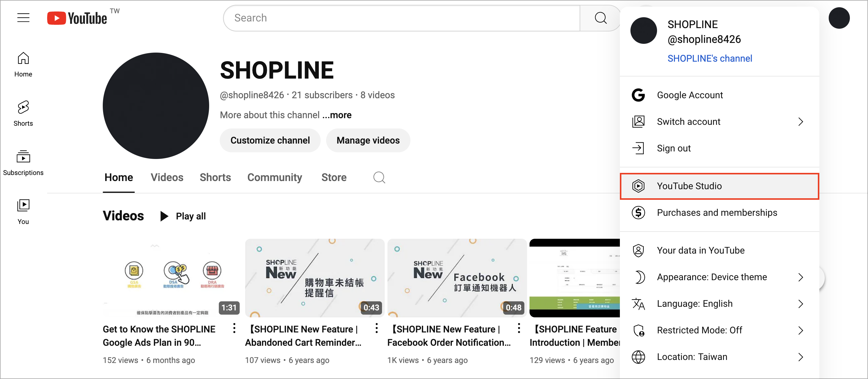
Task: Click the Google Account G icon
Action: [x=638, y=95]
